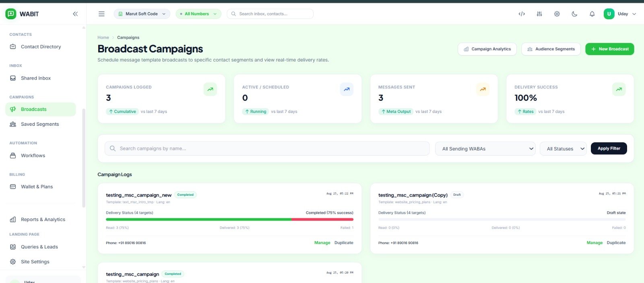
Task: Click Messages Sent trend icon
Action: pyautogui.click(x=483, y=89)
